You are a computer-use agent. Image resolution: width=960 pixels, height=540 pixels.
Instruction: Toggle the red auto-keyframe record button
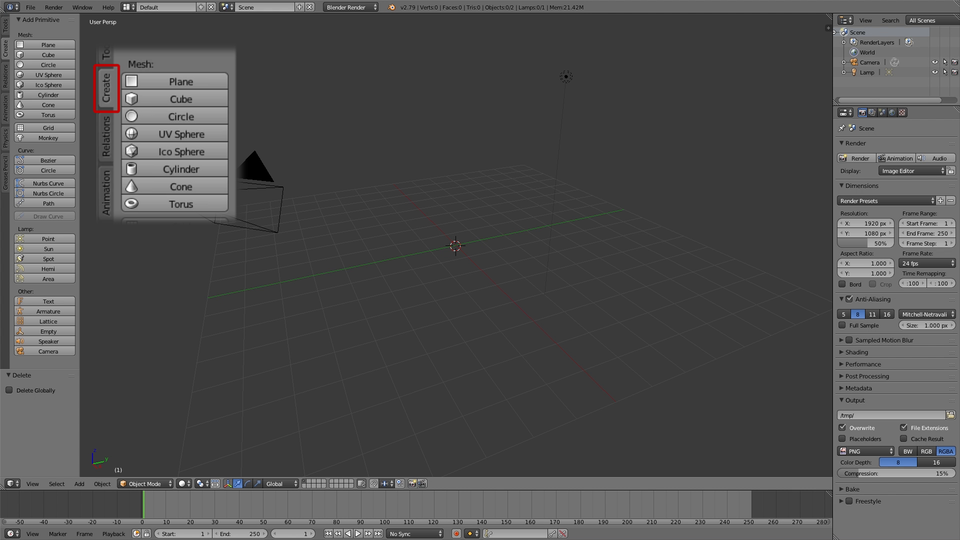point(456,534)
